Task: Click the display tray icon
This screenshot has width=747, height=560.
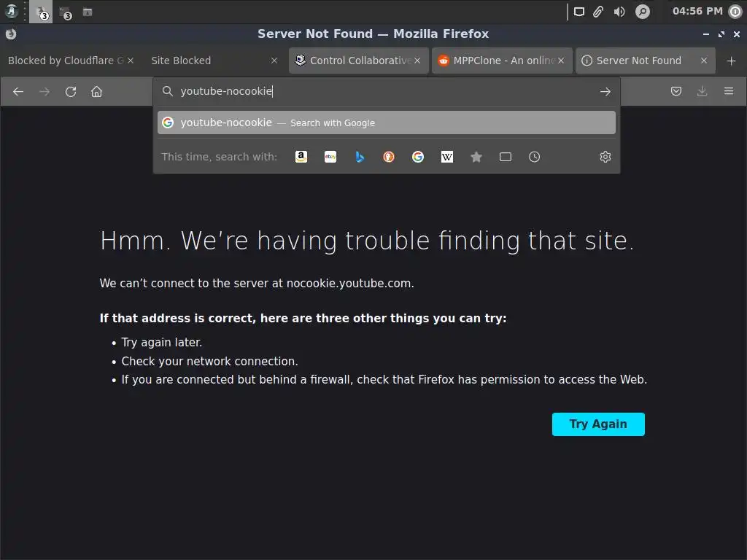Action: (x=578, y=12)
